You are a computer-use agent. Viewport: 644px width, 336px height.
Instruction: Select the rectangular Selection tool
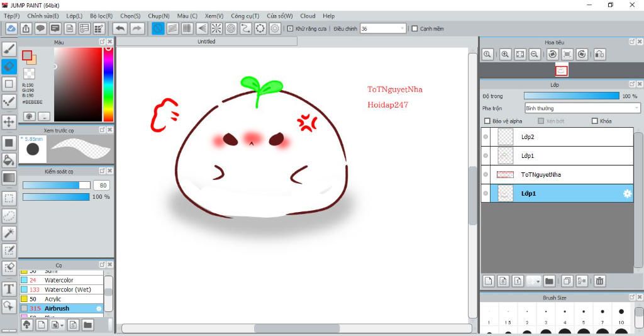(9, 198)
